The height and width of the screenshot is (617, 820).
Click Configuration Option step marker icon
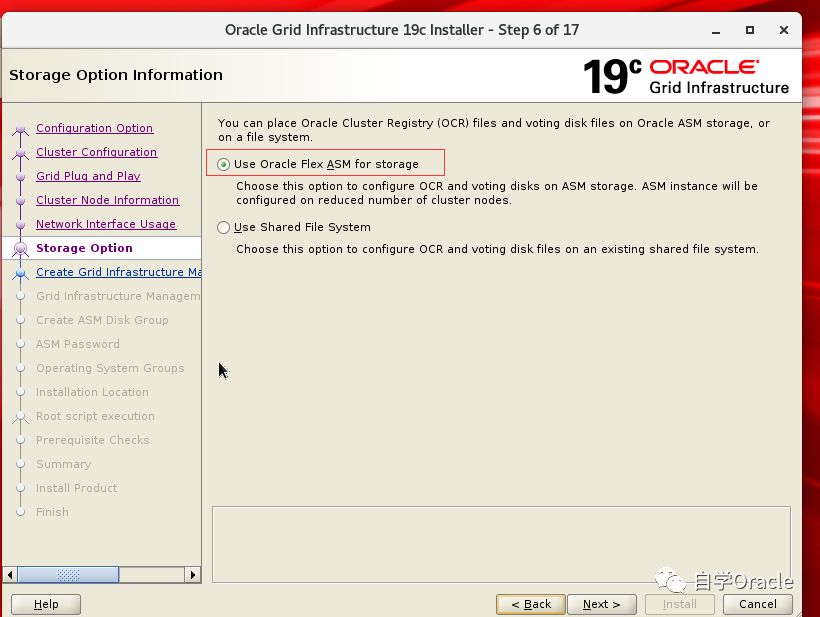20,129
